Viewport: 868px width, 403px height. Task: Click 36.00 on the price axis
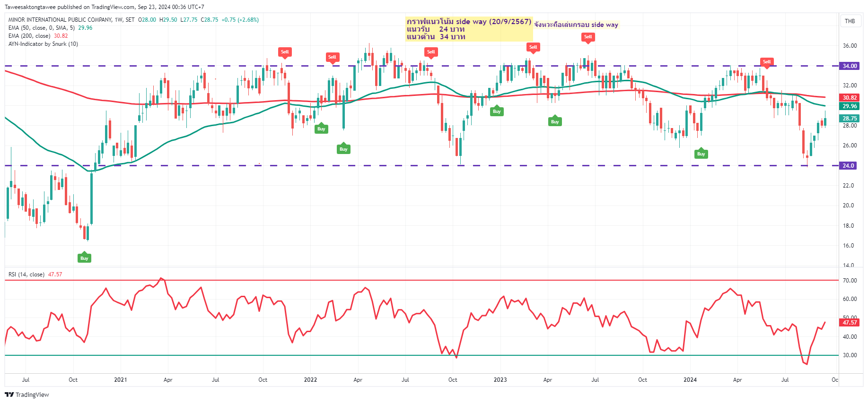(850, 46)
